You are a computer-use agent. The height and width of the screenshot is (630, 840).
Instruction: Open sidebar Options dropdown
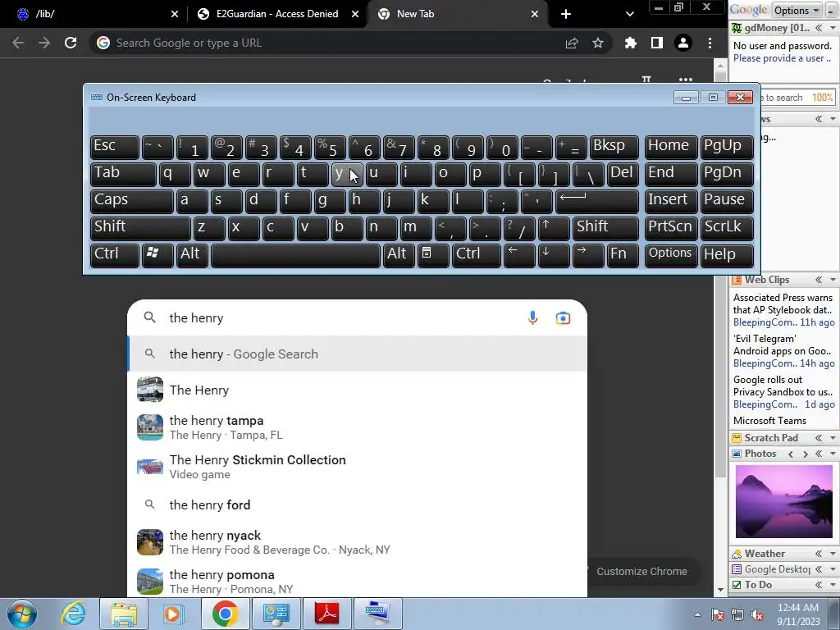point(797,10)
